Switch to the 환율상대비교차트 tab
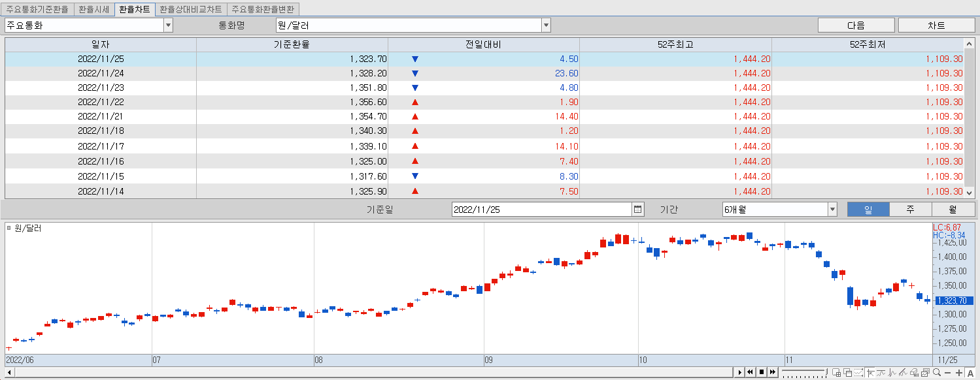The height and width of the screenshot is (380, 980). point(191,10)
